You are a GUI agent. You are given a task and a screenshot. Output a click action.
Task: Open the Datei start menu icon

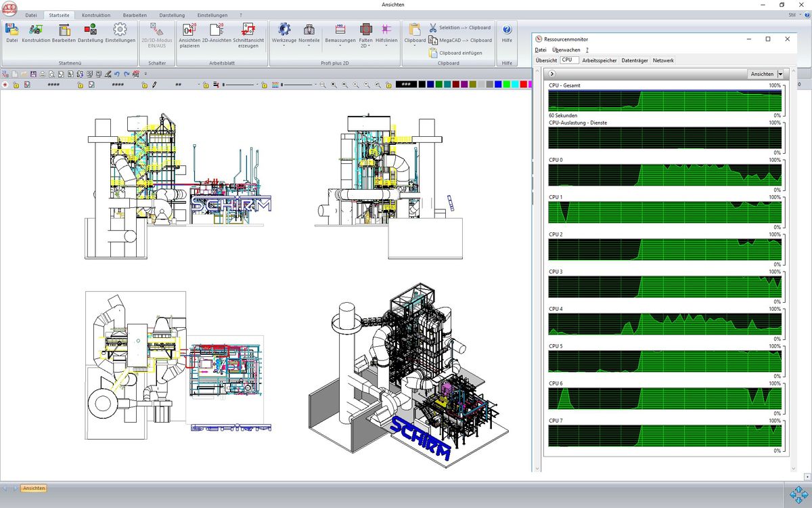click(x=12, y=33)
